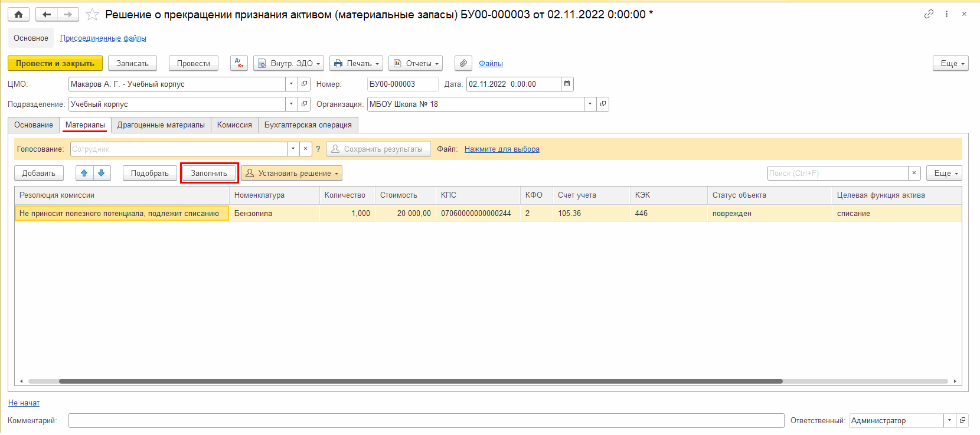Expand the ЦМО dropdown list

[x=292, y=84]
